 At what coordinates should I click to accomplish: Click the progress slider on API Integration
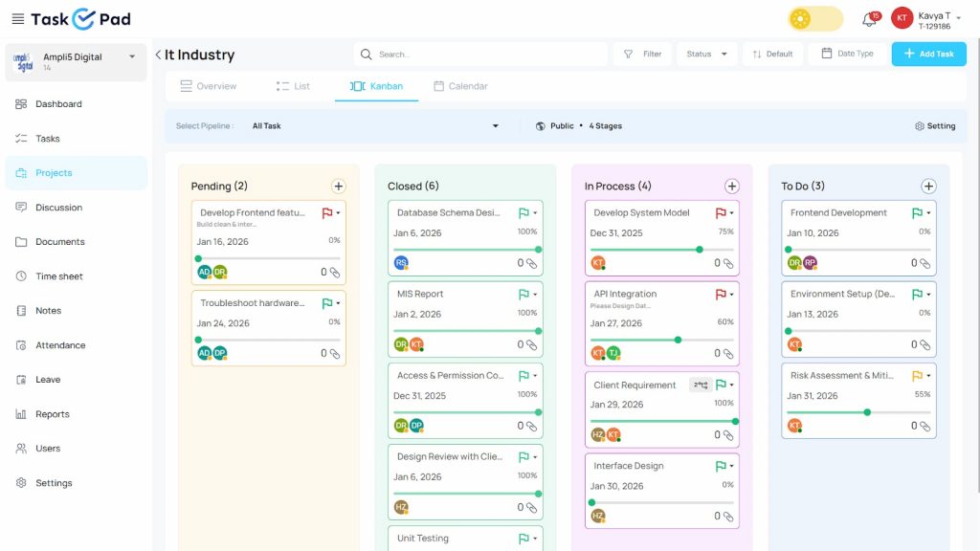[678, 340]
